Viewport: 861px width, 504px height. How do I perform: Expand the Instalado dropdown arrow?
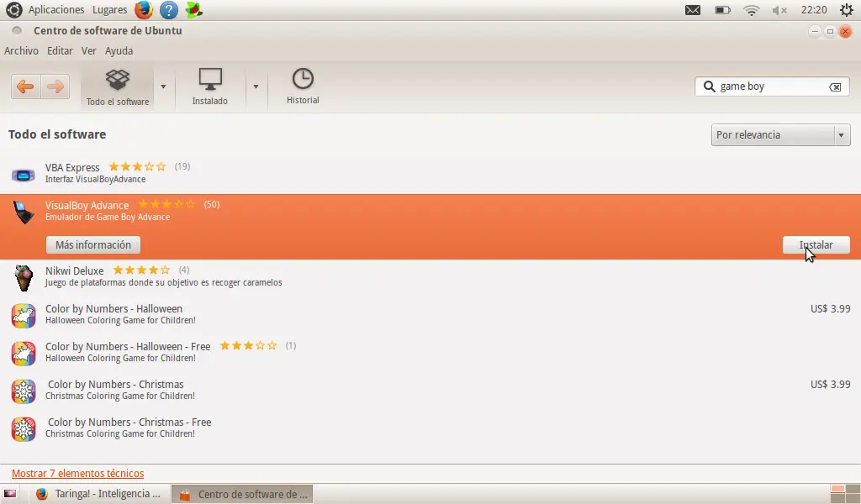click(x=256, y=87)
